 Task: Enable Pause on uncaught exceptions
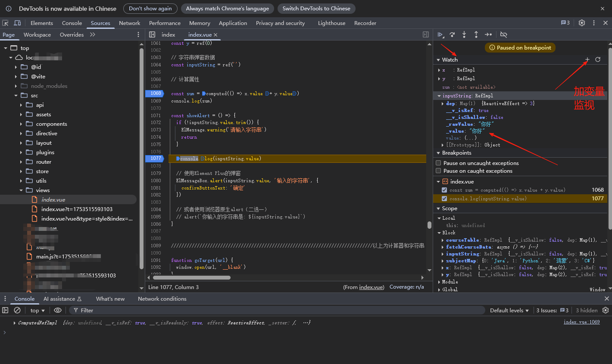click(x=438, y=163)
